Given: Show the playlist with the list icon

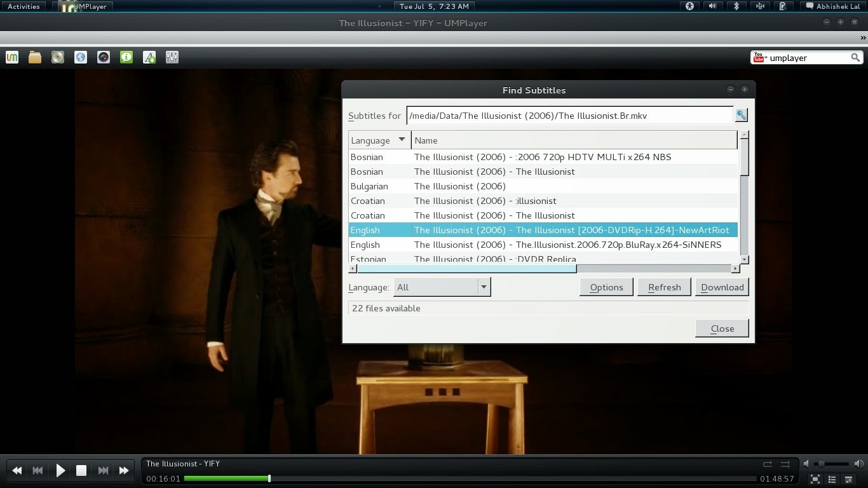Looking at the screenshot, I should 832,479.
